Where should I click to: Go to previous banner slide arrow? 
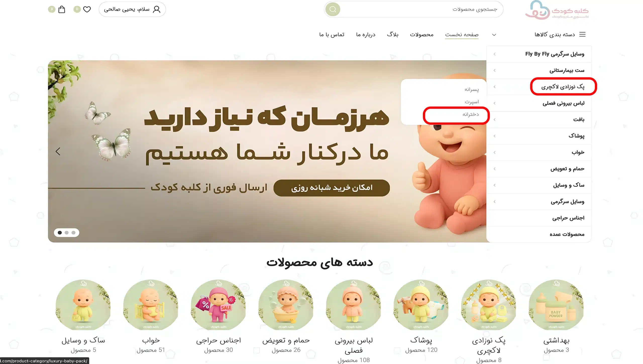click(58, 151)
